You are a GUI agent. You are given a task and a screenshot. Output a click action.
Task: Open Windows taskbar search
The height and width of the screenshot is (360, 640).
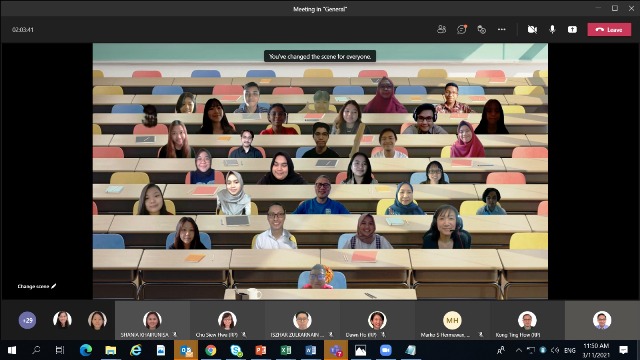[x=36, y=350]
